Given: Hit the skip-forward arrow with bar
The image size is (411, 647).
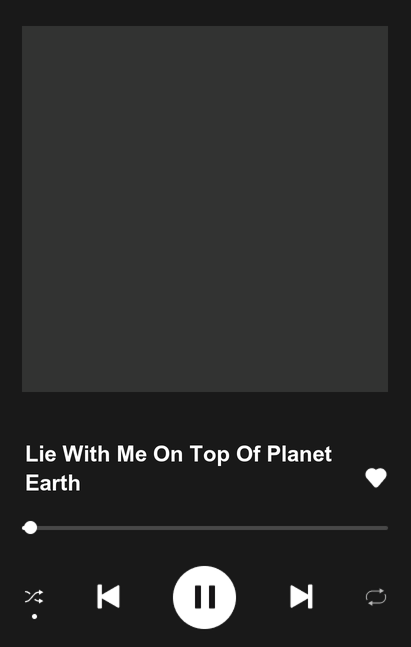Looking at the screenshot, I should coord(301,597).
